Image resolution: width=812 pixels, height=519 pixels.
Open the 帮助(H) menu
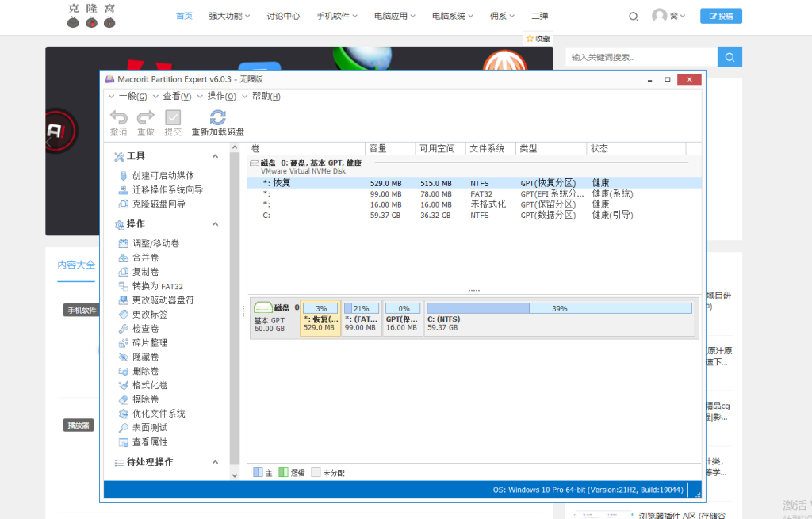pyautogui.click(x=262, y=96)
